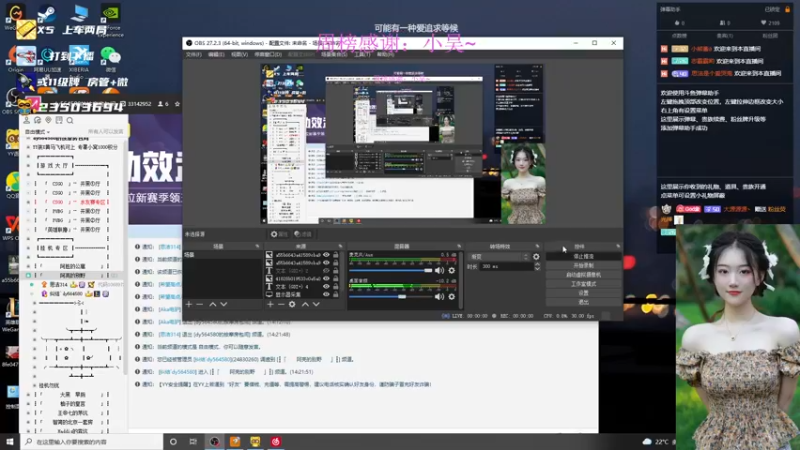The height and width of the screenshot is (450, 800).
Task: Click 启动虚拟摄像机 button
Action: [x=584, y=275]
